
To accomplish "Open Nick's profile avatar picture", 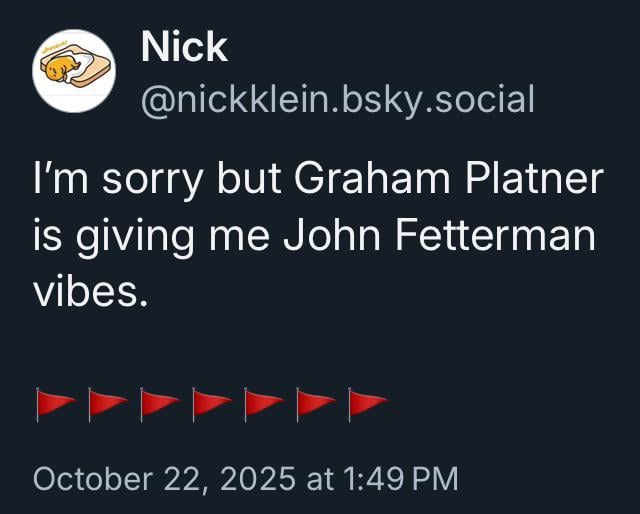I will point(73,71).
